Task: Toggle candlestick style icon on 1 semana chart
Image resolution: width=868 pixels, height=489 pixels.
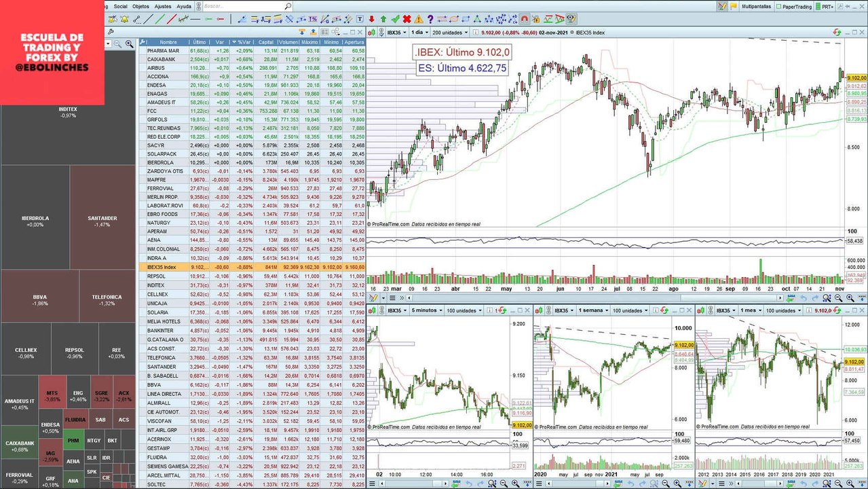Action: 539,310
